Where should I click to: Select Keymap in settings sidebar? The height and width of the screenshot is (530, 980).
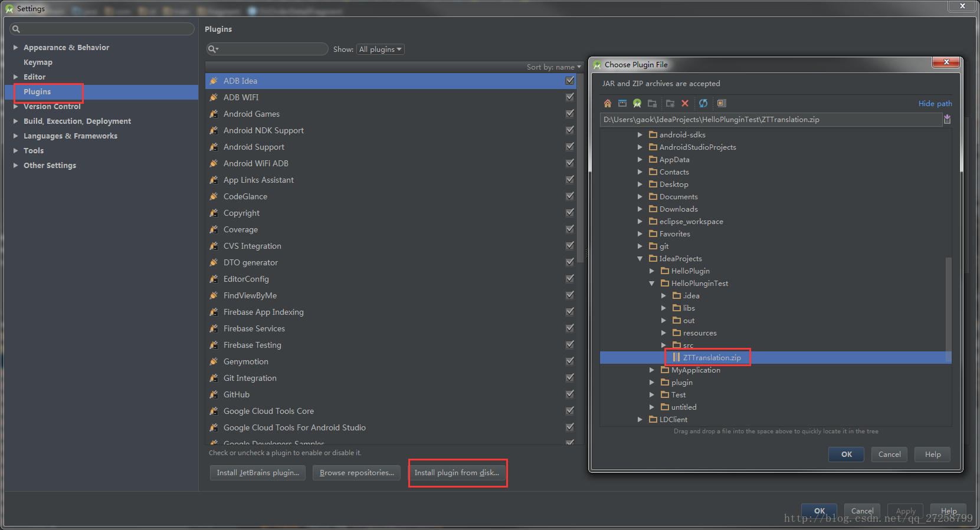[38, 62]
